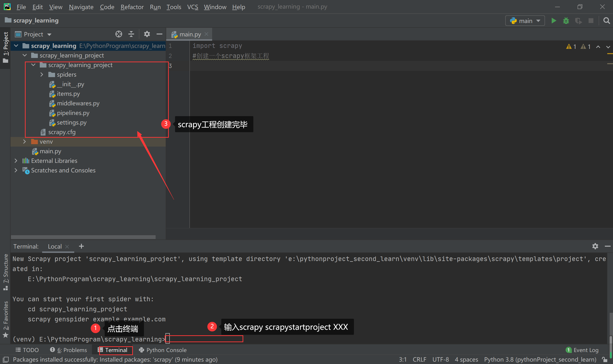This screenshot has height=364, width=613.
Task: Select scrapy.cfg in project tree
Action: point(58,132)
